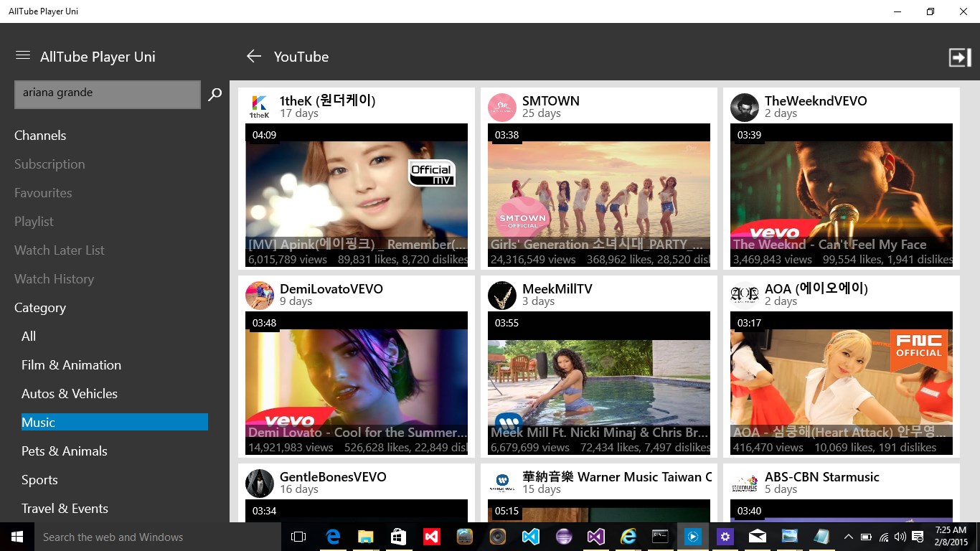Click the search magnifier icon
This screenshot has height=551, width=980.
click(215, 94)
